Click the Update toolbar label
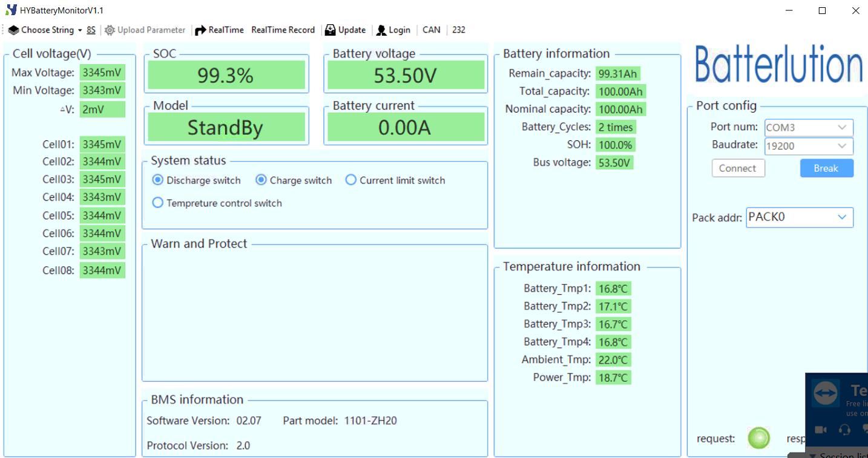This screenshot has width=868, height=458. coord(352,30)
